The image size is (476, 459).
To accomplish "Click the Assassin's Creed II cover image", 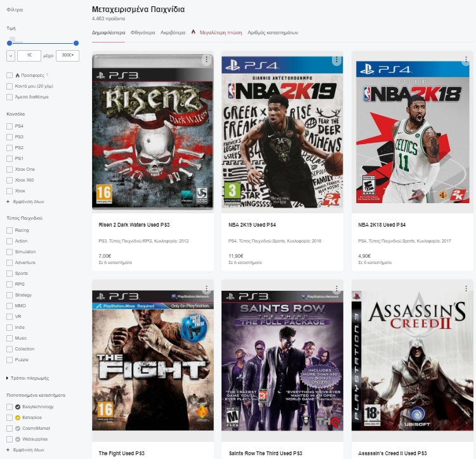I will [413, 361].
